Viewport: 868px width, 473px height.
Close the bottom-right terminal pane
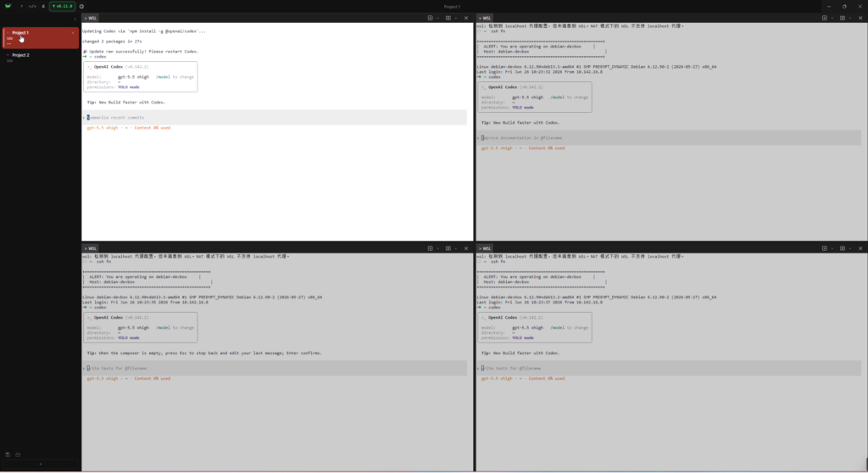(x=860, y=248)
